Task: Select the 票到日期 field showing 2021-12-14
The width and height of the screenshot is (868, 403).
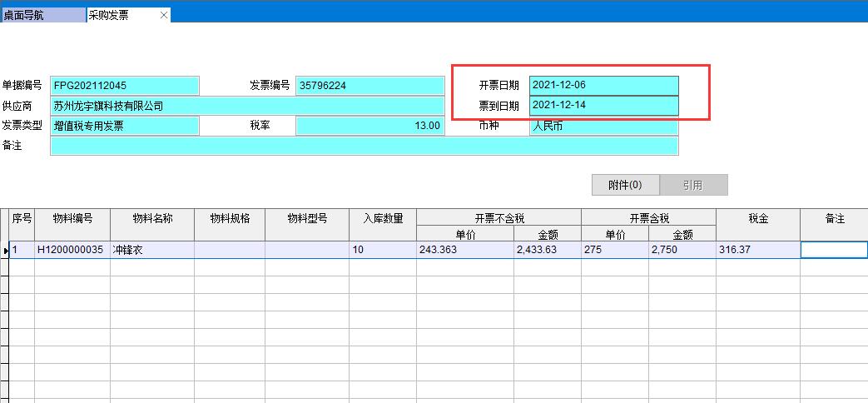Action: (603, 106)
